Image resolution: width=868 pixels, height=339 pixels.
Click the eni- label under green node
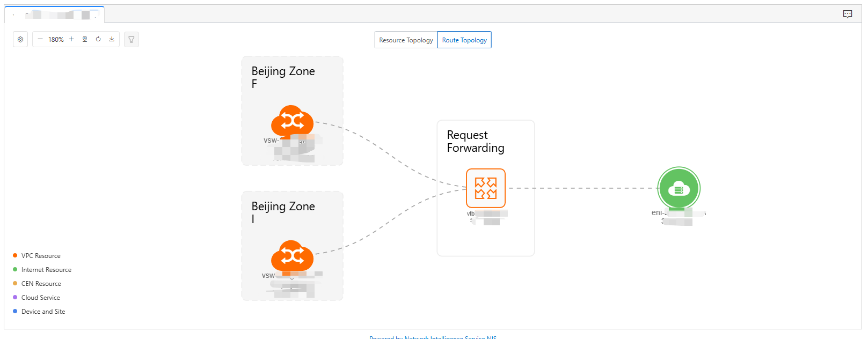(659, 213)
